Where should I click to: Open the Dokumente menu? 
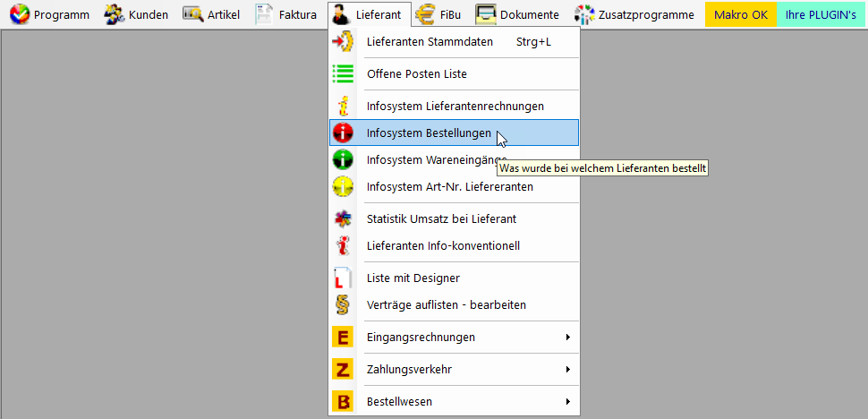tap(529, 15)
